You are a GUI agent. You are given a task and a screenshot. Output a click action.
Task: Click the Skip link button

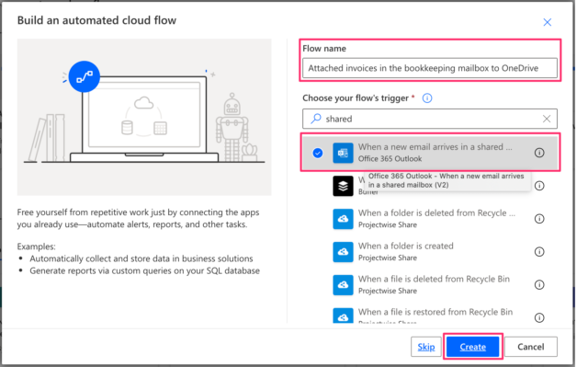426,347
